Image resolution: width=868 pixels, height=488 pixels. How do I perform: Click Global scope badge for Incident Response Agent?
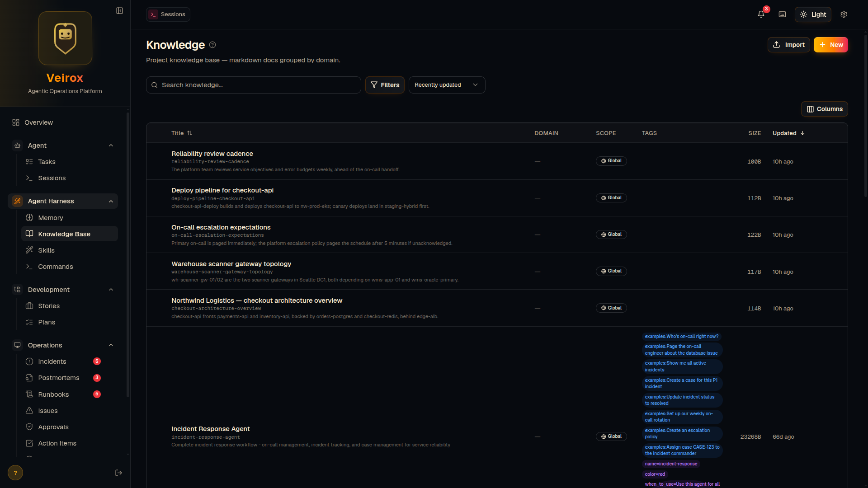pyautogui.click(x=611, y=436)
